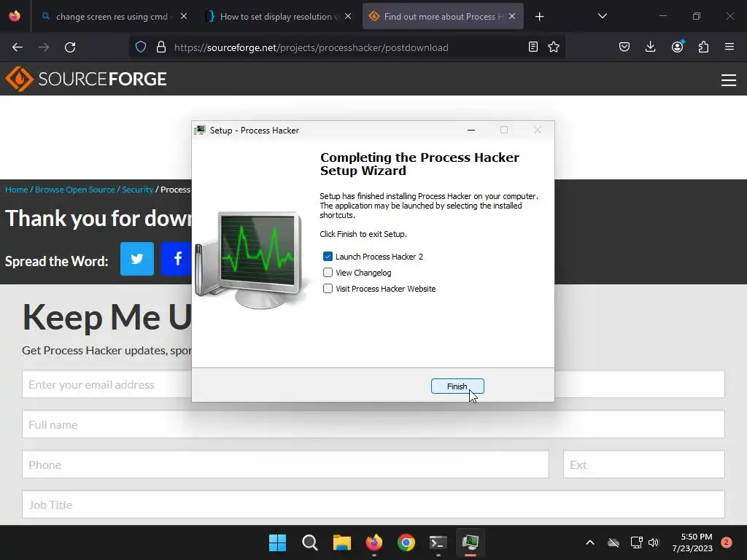Expand the list all tabs dropdown
The image size is (747, 560).
point(602,16)
